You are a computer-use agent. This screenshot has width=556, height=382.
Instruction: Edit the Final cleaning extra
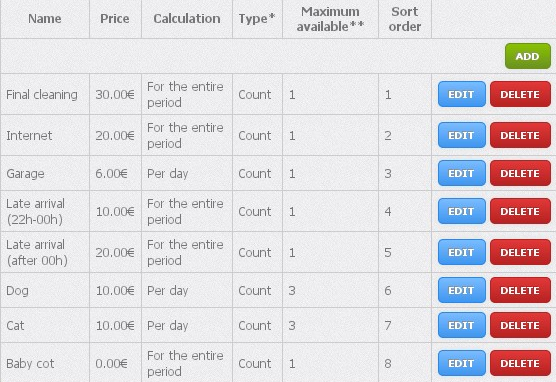point(462,94)
